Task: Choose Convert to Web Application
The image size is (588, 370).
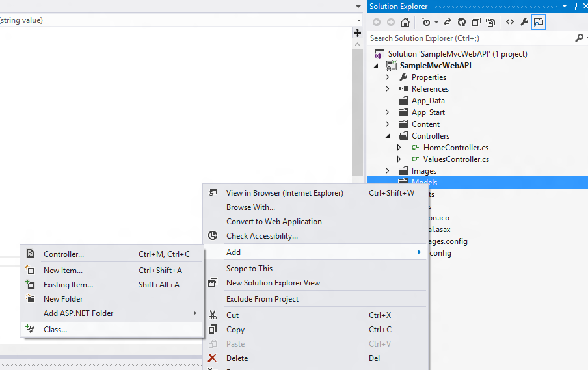Action: pos(314,222)
